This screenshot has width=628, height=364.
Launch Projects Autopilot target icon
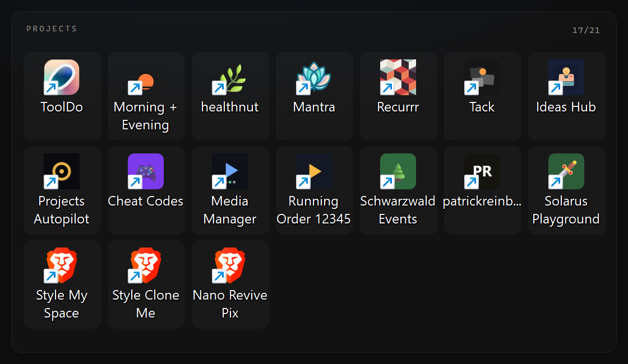point(62,171)
